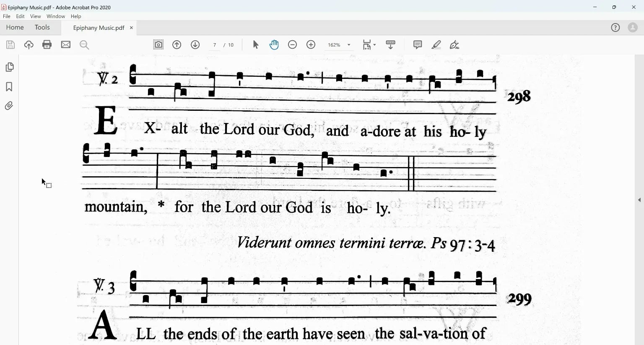Screen dimensions: 644x345
Task: Switch to the Tools tab
Action: [x=42, y=28]
